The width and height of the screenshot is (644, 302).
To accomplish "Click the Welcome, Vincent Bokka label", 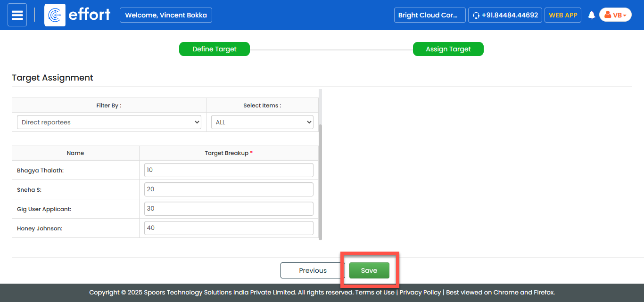I will click(166, 15).
